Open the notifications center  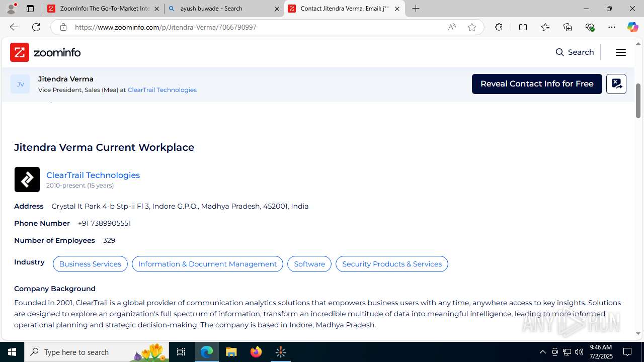(627, 352)
